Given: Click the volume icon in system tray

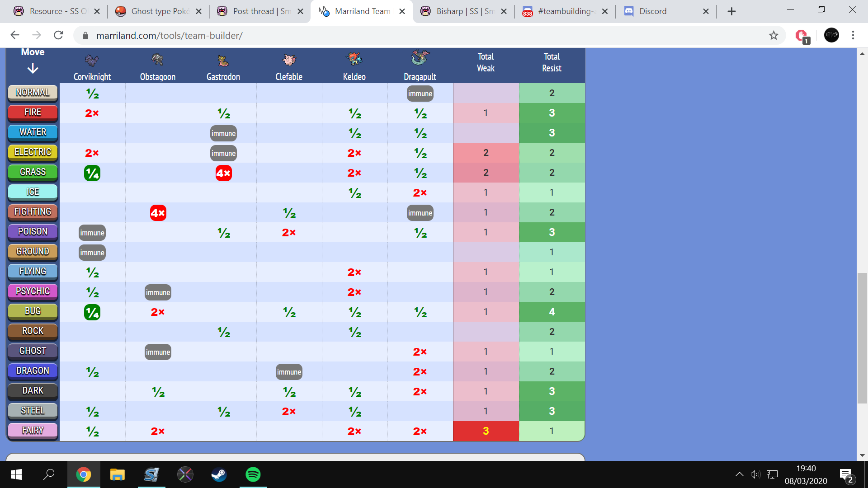Looking at the screenshot, I should point(755,474).
